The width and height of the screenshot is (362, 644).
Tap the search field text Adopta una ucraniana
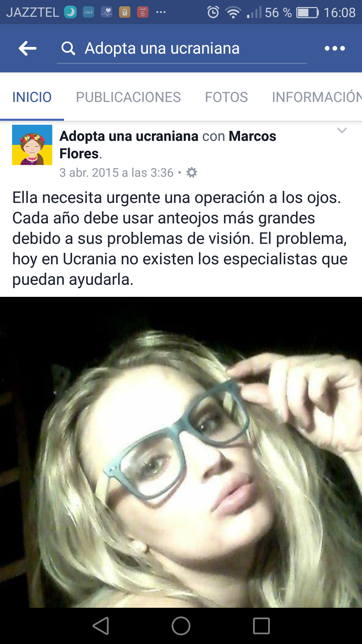(162, 48)
